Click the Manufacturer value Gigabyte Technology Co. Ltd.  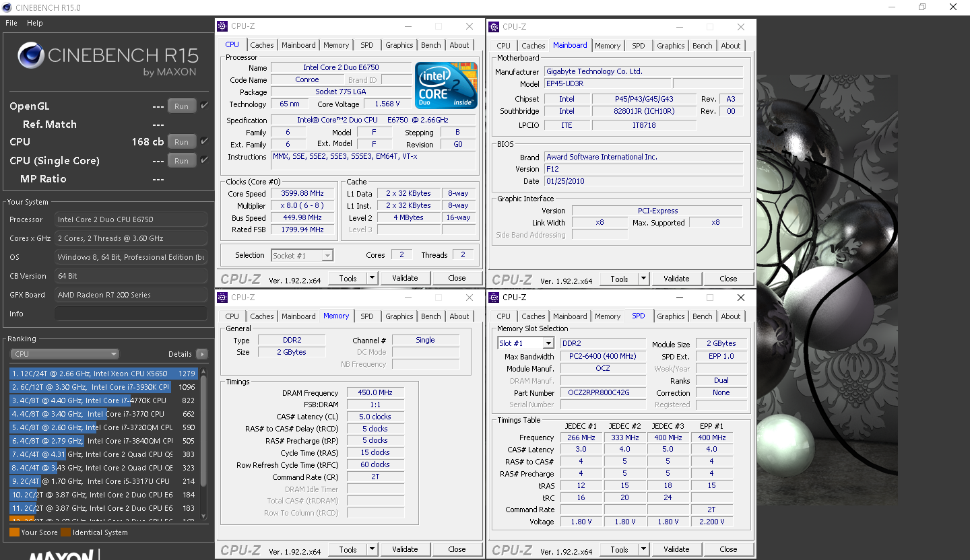pos(643,71)
